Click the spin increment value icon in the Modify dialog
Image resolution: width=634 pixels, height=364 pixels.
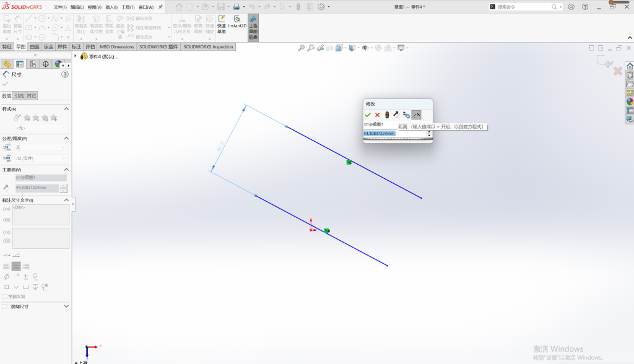click(x=406, y=115)
